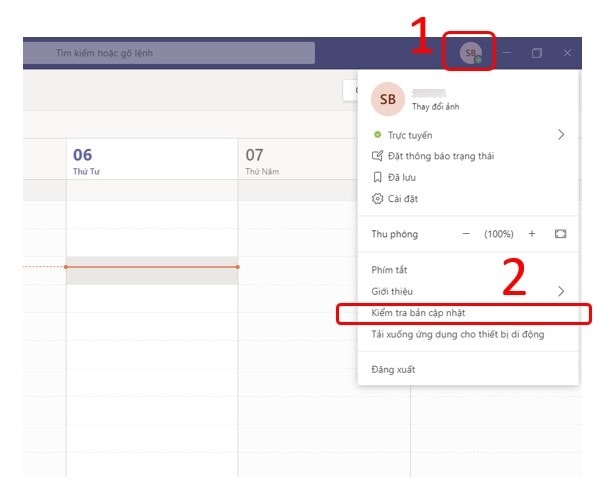Close the Teams window
The image size is (607, 504).
(567, 53)
